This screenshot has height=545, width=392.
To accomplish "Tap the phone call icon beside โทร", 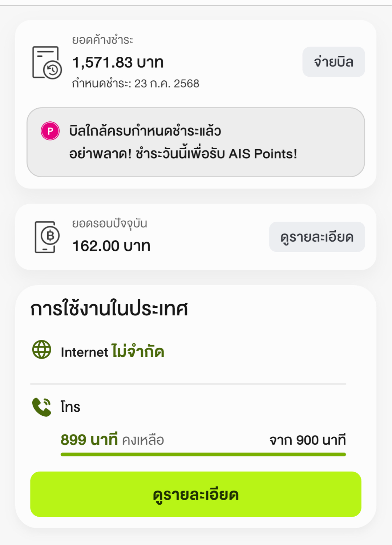I will click(42, 407).
